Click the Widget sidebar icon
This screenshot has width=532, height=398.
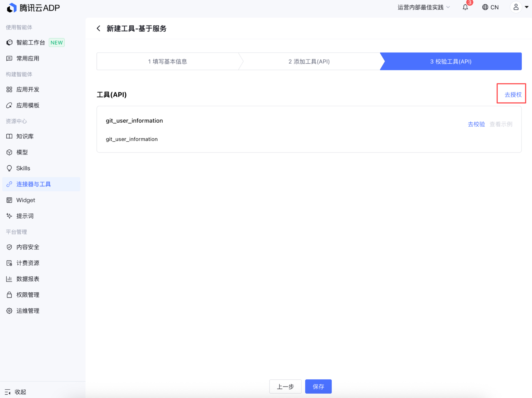(x=9, y=200)
